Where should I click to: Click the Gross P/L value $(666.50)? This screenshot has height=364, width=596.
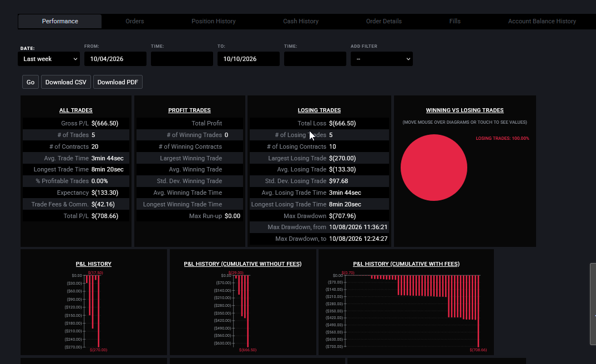105,123
